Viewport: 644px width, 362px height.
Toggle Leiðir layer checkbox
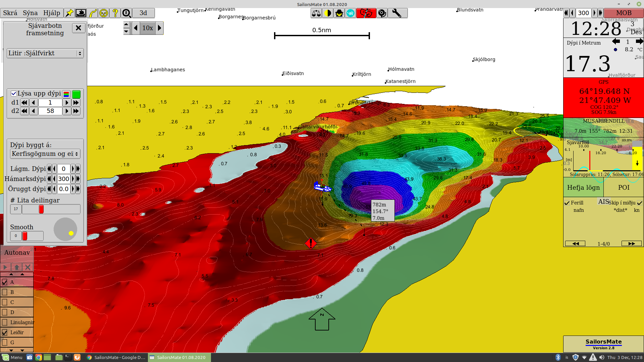[x=5, y=333]
